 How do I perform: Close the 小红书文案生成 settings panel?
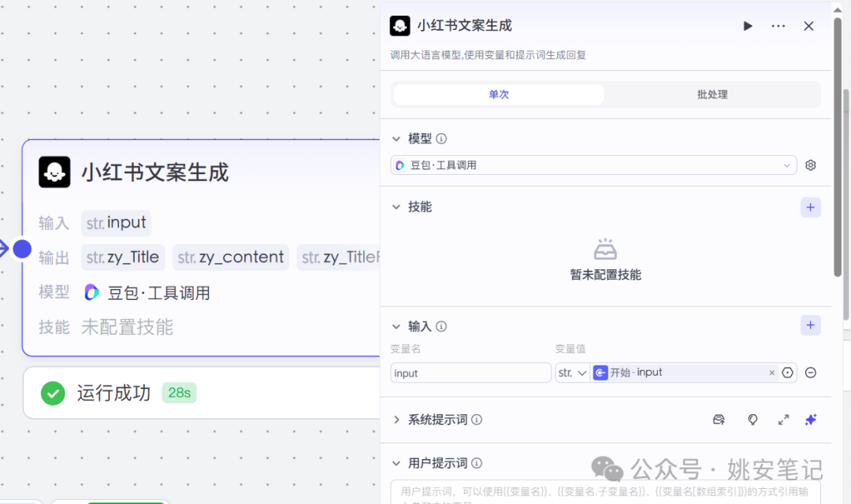coord(808,26)
